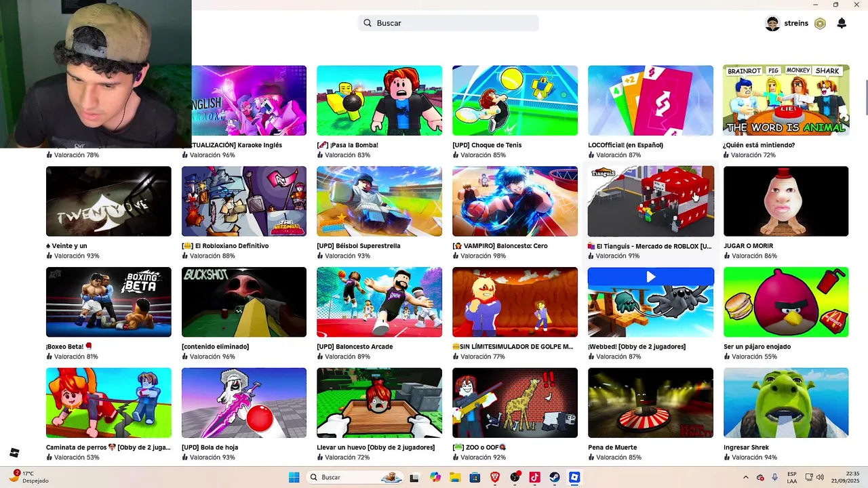
Task: Open Brave browser from the taskbar
Action: coord(494,477)
